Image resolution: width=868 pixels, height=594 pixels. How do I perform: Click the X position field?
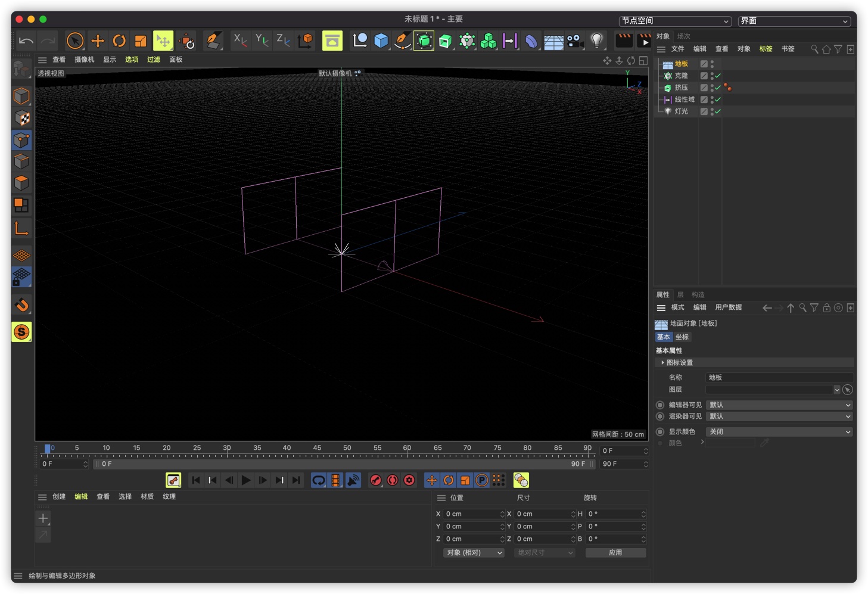[x=474, y=514]
